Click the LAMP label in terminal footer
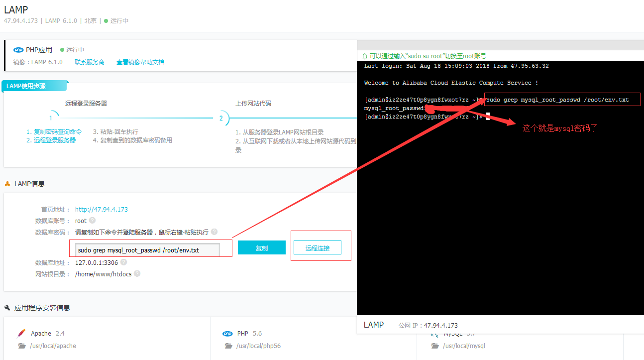 374,325
